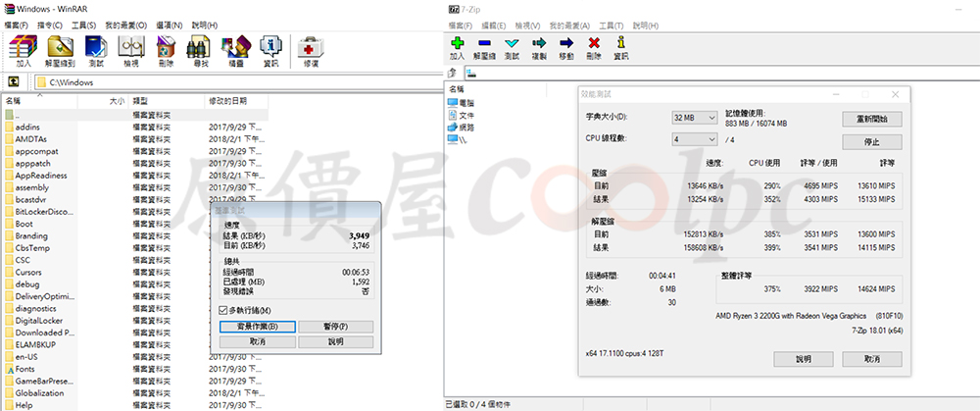The width and height of the screenshot is (980, 411).
Task: Click WinRAR Add (加入) toolbar icon
Action: tap(24, 51)
